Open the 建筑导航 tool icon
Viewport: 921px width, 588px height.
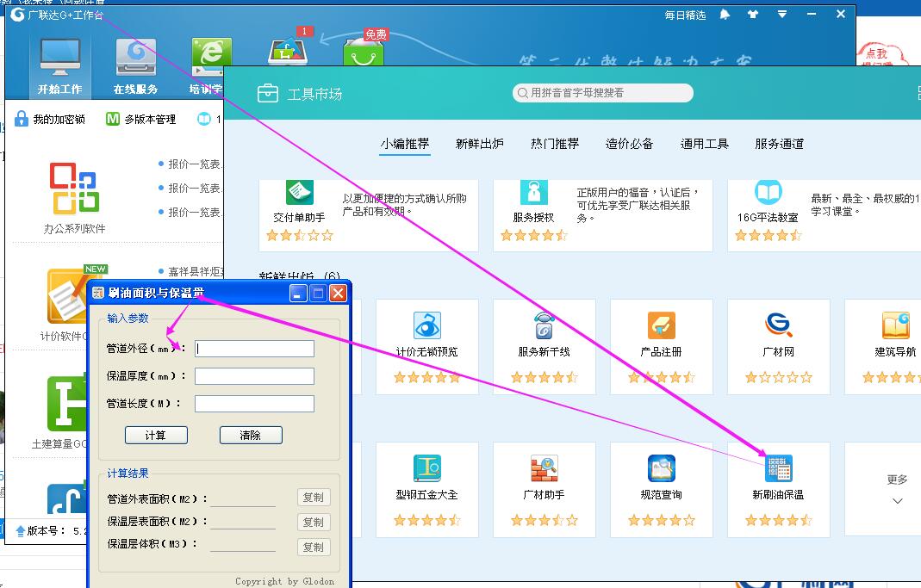pyautogui.click(x=896, y=325)
